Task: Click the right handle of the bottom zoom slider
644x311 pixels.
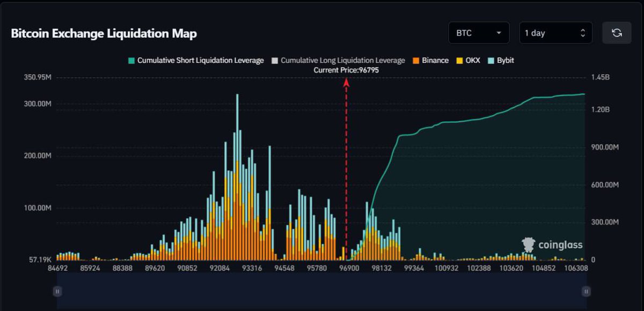Action: 586,291
